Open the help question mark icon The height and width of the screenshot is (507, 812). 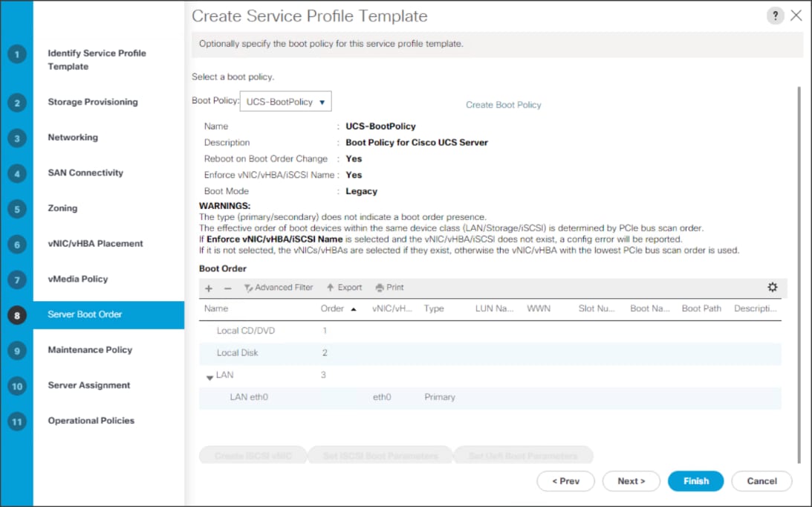point(775,16)
